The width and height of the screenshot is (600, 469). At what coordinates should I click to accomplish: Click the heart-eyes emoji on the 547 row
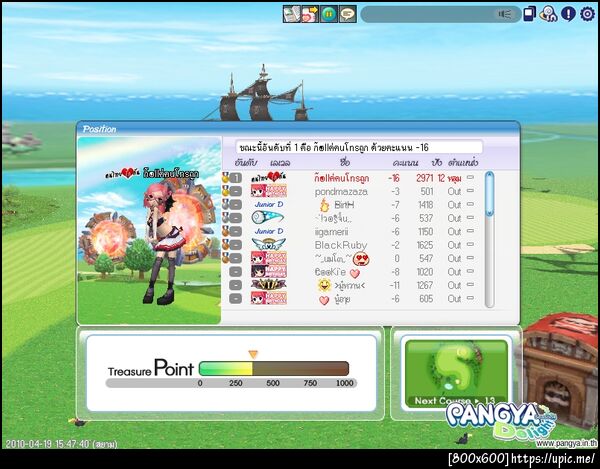361,259
